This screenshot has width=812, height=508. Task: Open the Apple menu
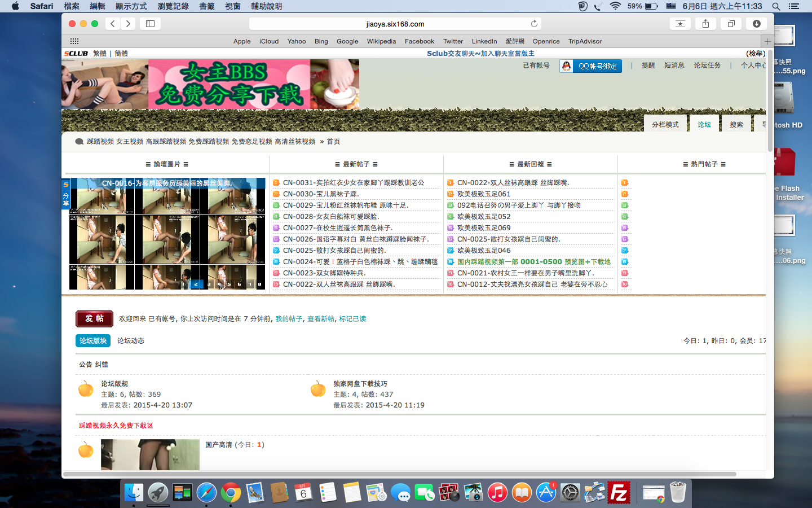pyautogui.click(x=15, y=6)
